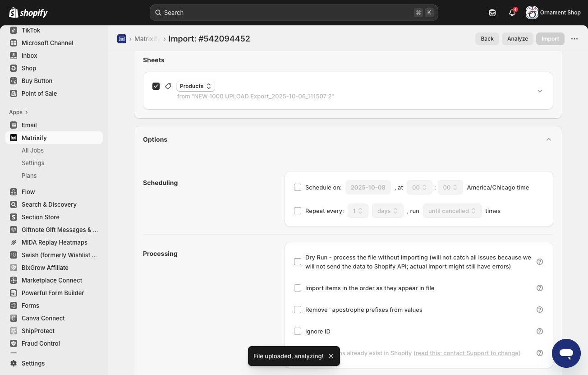This screenshot has height=375, width=588.
Task: Open the Sidekick assistant icon
Action: [492, 13]
